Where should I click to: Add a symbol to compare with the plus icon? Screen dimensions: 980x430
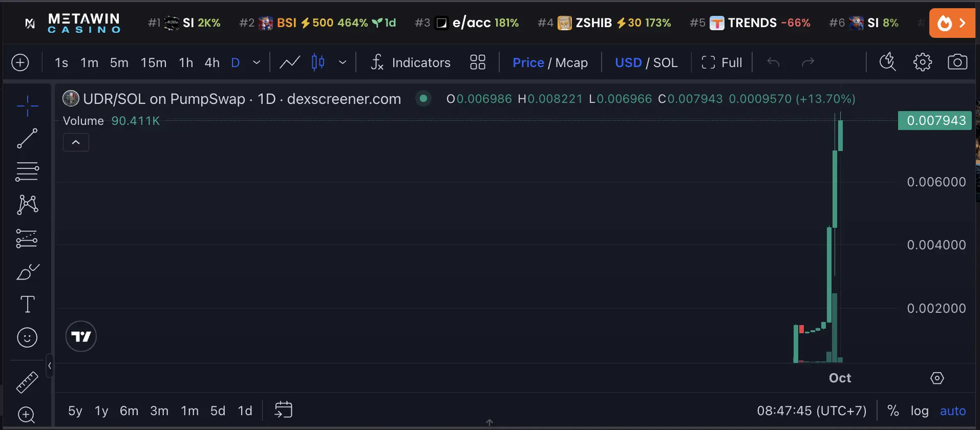pos(20,62)
